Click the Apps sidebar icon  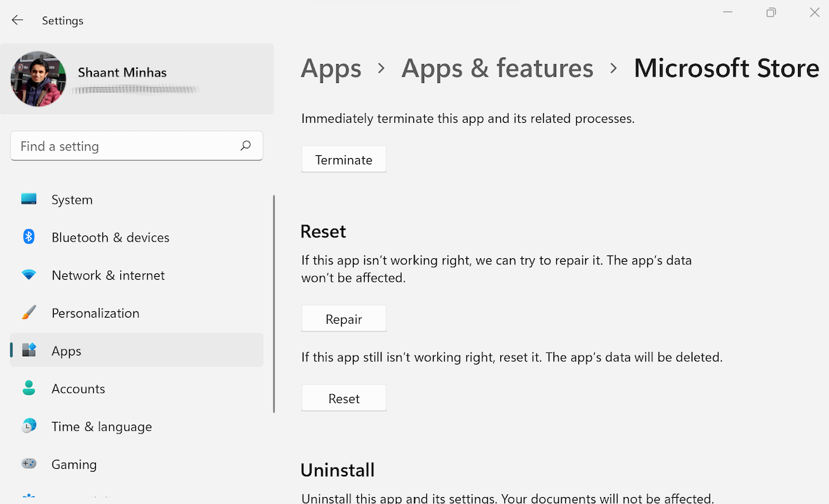tap(28, 350)
